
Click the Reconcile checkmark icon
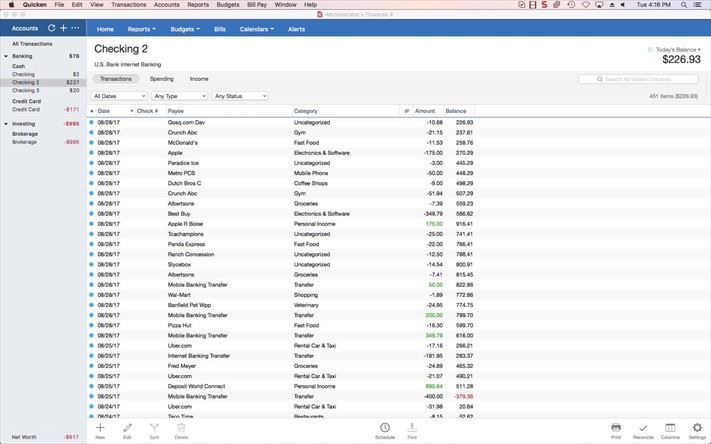[643, 430]
